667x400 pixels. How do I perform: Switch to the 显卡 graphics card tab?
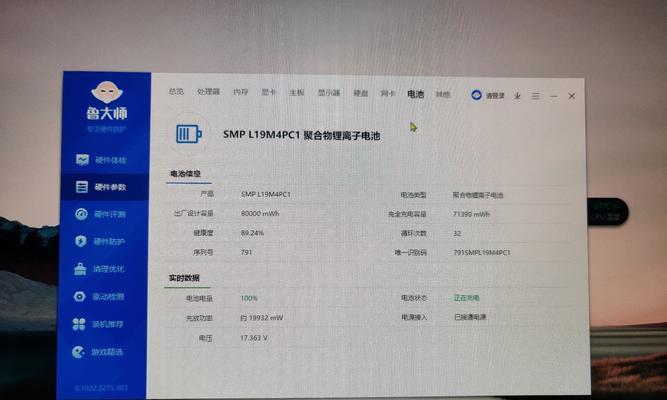(x=268, y=92)
